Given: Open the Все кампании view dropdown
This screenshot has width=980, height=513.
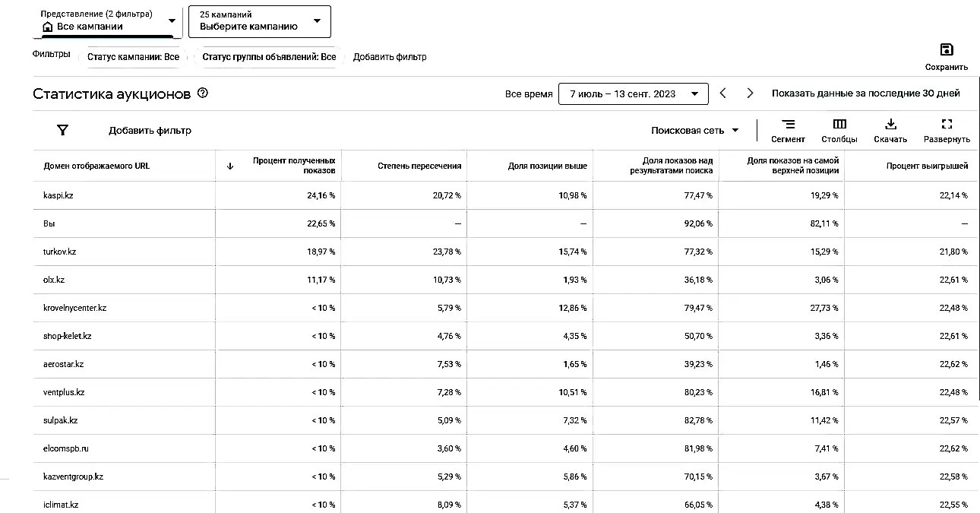Looking at the screenshot, I should pos(107,21).
